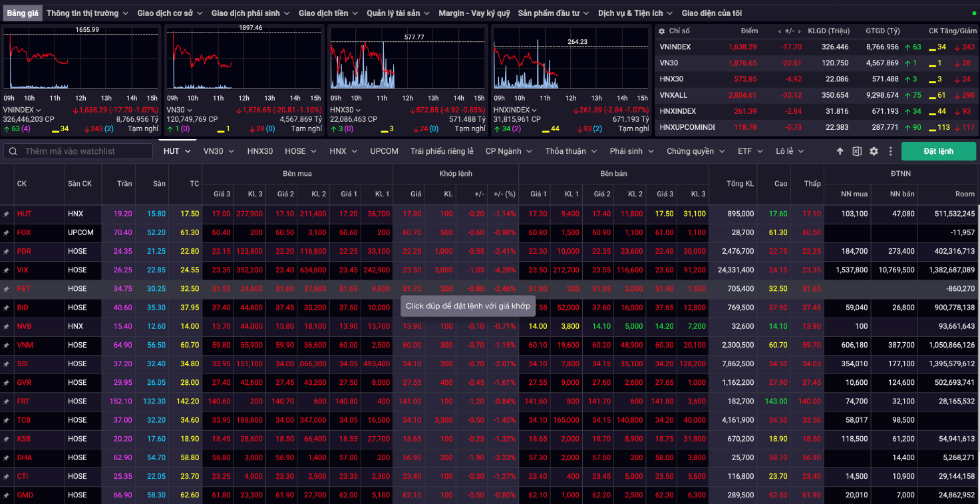Open the Chứng quyền dropdown list
Image resolution: width=980 pixels, height=504 pixels.
pyautogui.click(x=695, y=151)
